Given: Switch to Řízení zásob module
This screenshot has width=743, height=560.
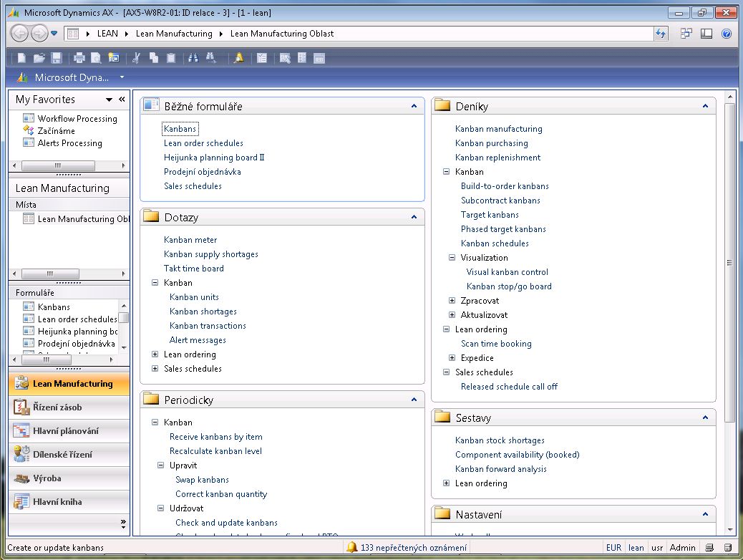Looking at the screenshot, I should [69, 407].
